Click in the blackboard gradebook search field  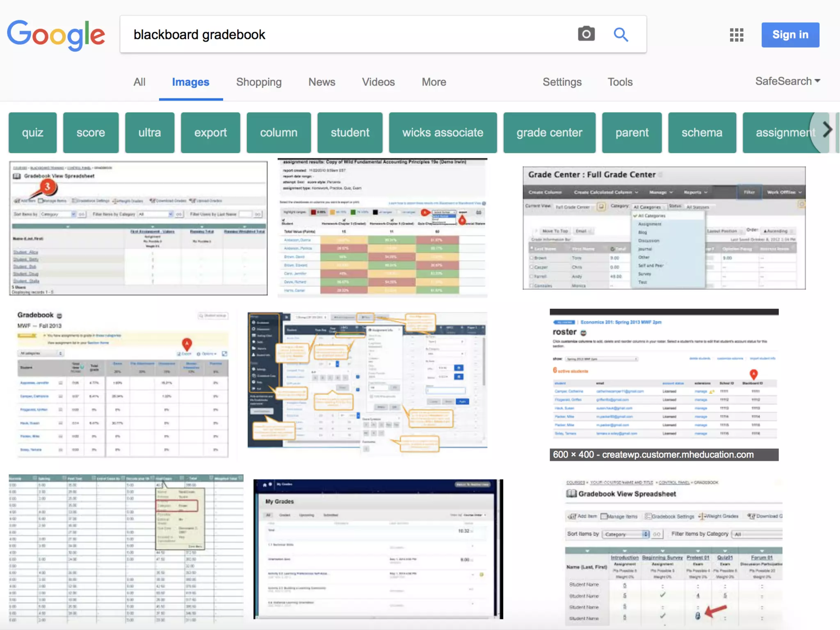[349, 34]
